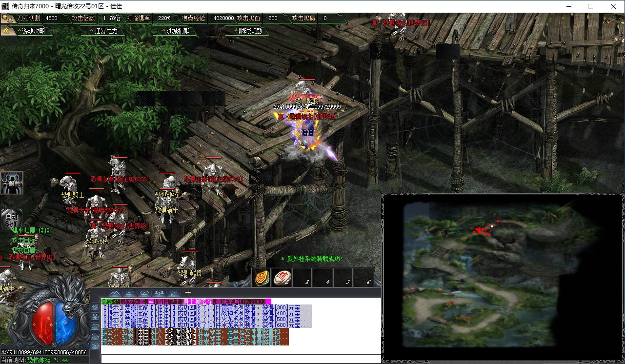Image resolution: width=625 pixels, height=364 pixels.
Task: Click the chat line awarding [300]元宝
Action: (x=207, y=308)
